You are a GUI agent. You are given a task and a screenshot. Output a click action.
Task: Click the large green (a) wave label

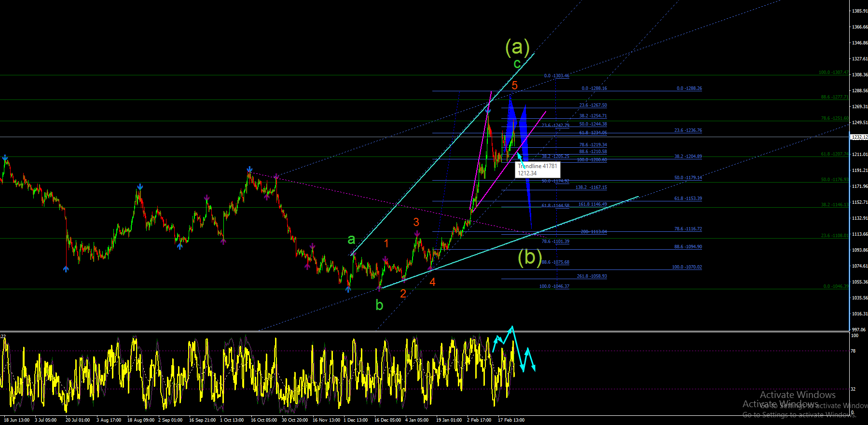coord(517,47)
